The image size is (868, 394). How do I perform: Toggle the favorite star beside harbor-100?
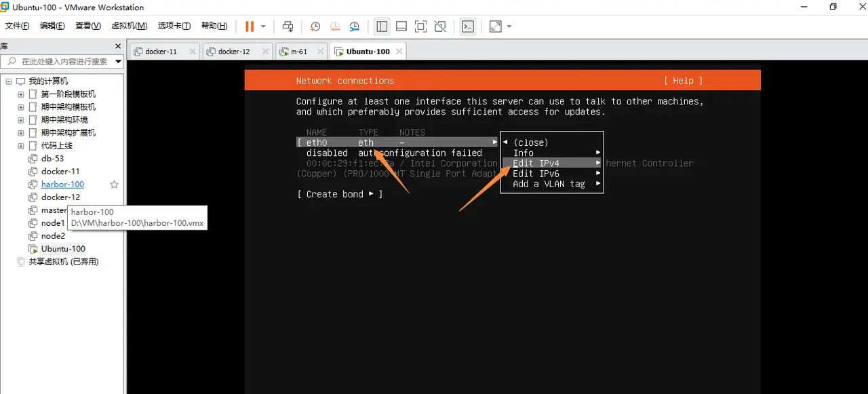click(x=113, y=184)
